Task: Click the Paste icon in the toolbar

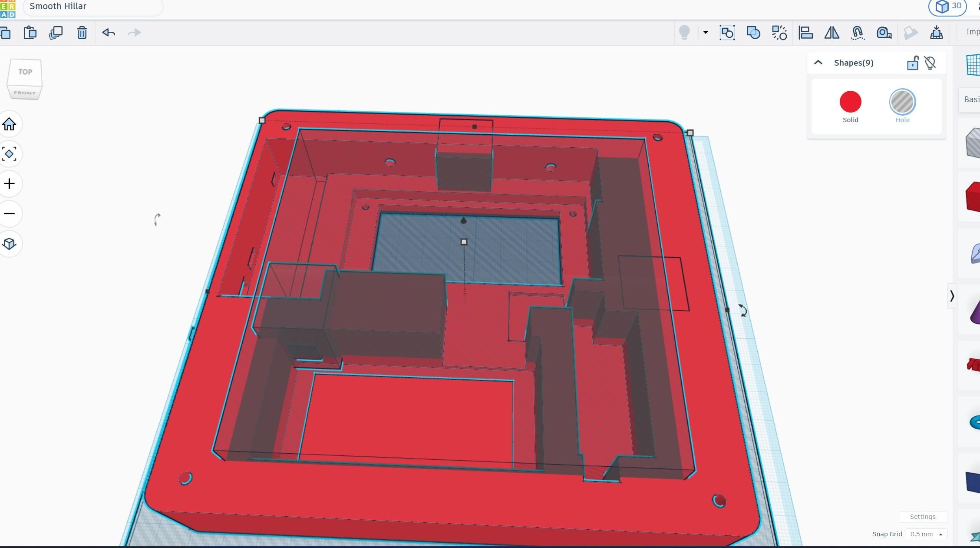Action: (30, 33)
